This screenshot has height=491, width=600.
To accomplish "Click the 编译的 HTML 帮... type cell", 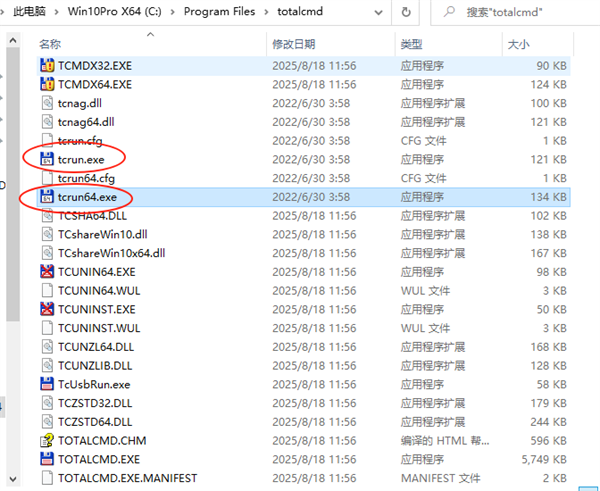I will pyautogui.click(x=445, y=440).
